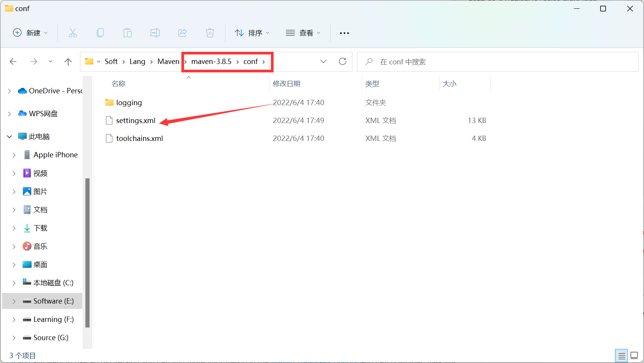Open the 新建 (New) dropdown menu
The height and width of the screenshot is (363, 644).
[30, 33]
